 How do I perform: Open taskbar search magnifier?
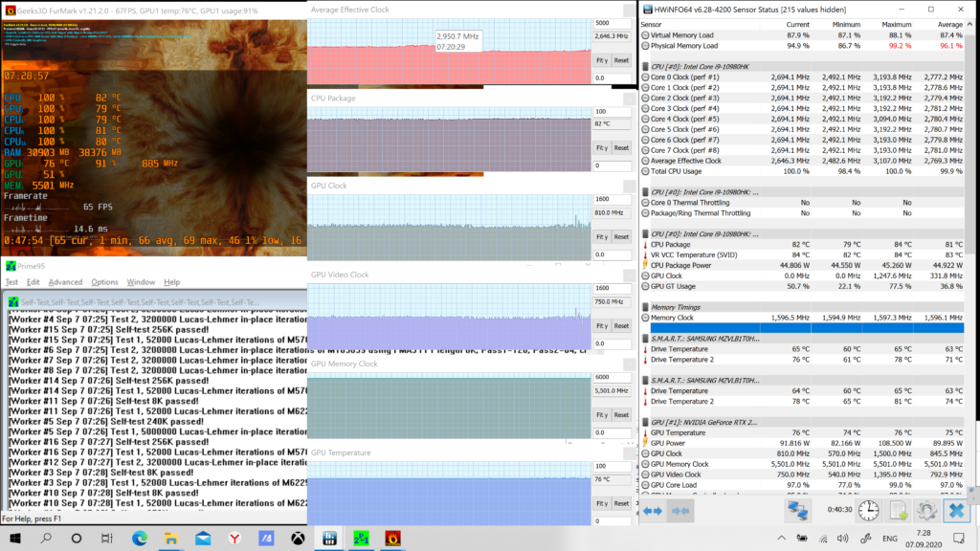[46, 538]
